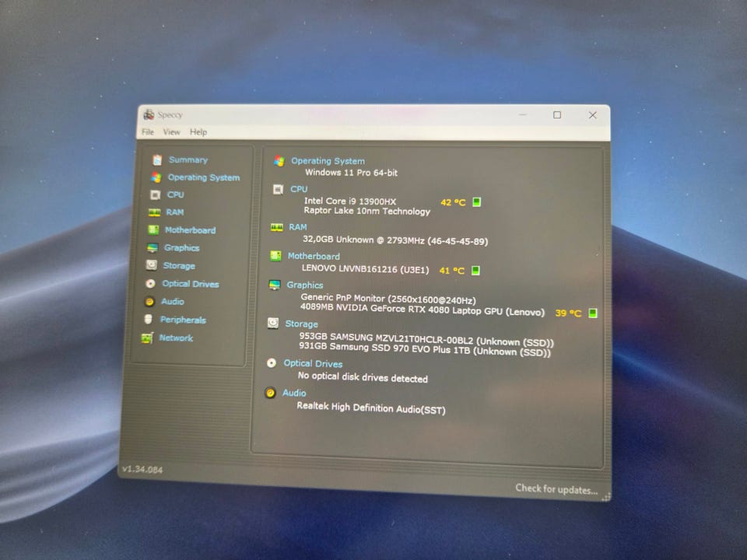The image size is (747, 560).
Task: Select the Network sidebar icon
Action: (147, 338)
